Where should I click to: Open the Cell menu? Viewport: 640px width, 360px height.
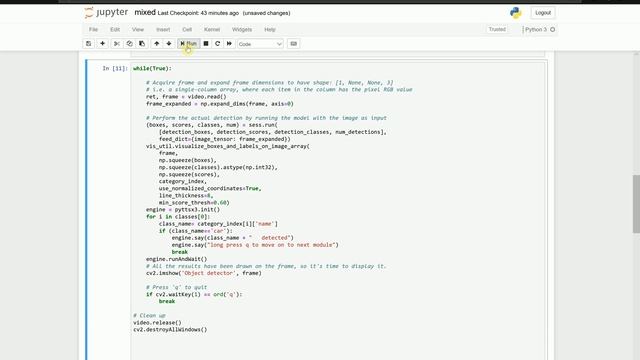(x=187, y=29)
